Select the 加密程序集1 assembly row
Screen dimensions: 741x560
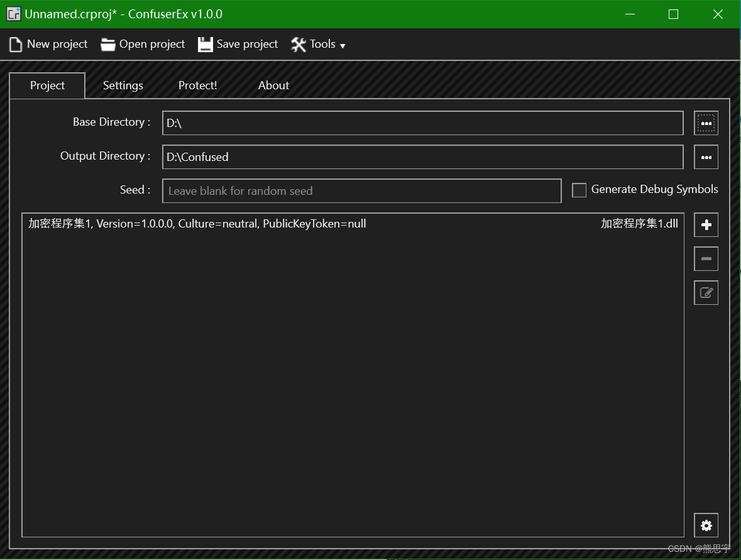coord(353,224)
